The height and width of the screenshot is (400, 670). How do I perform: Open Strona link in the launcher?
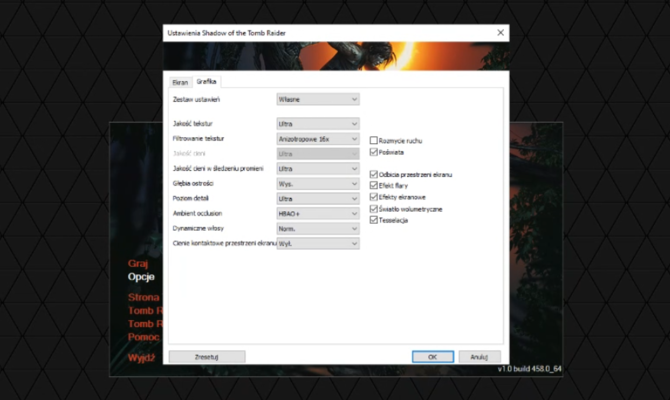(144, 297)
